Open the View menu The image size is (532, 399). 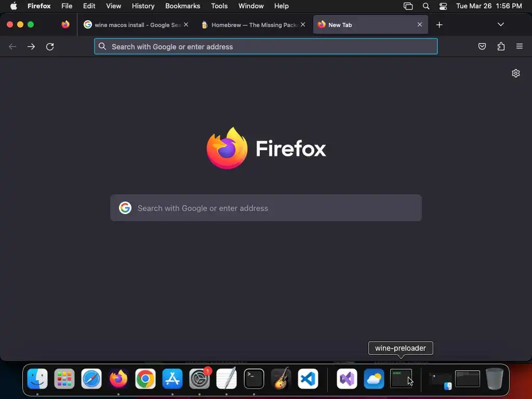coord(114,6)
